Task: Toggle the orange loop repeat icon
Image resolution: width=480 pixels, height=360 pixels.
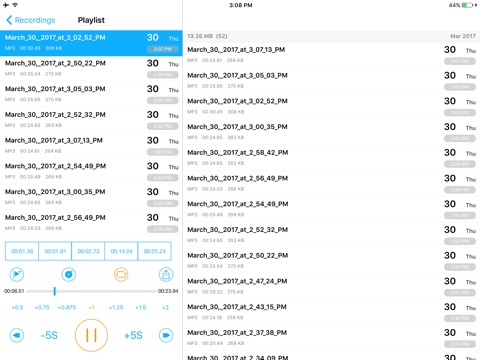Action: [x=121, y=274]
